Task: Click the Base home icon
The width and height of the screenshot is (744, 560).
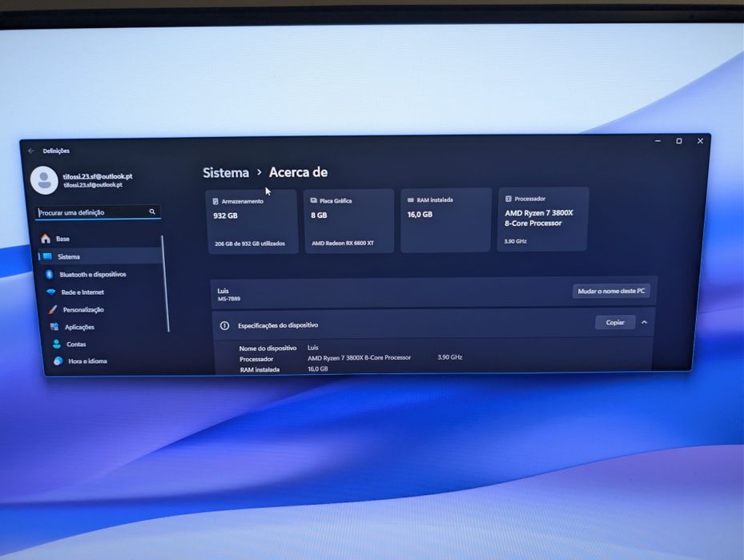Action: tap(46, 239)
